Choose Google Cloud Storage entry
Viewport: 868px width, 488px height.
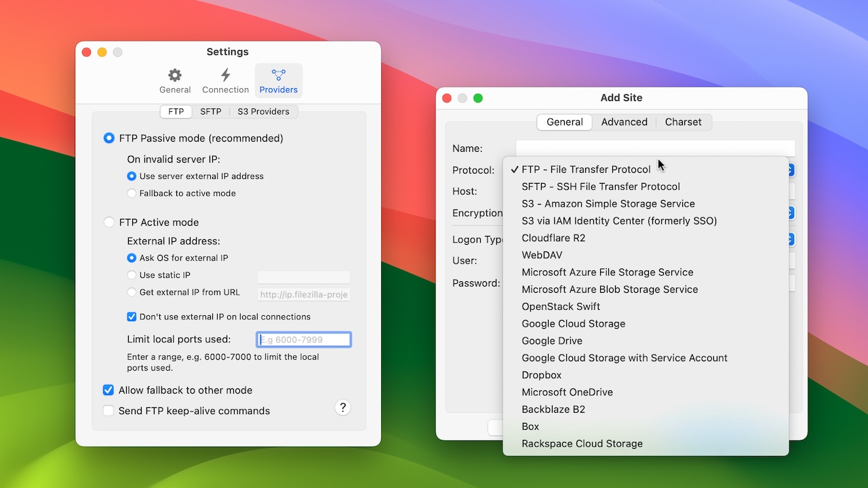(646, 323)
